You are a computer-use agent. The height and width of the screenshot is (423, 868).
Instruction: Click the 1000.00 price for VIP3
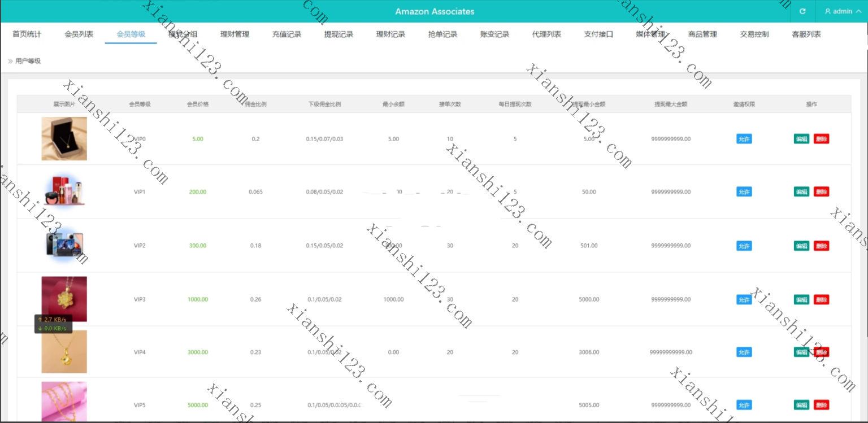(198, 299)
